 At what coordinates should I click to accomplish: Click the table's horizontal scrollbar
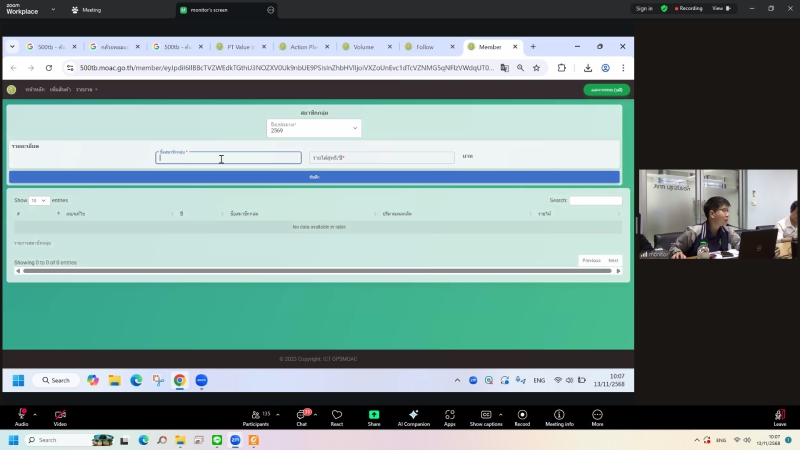[317, 271]
